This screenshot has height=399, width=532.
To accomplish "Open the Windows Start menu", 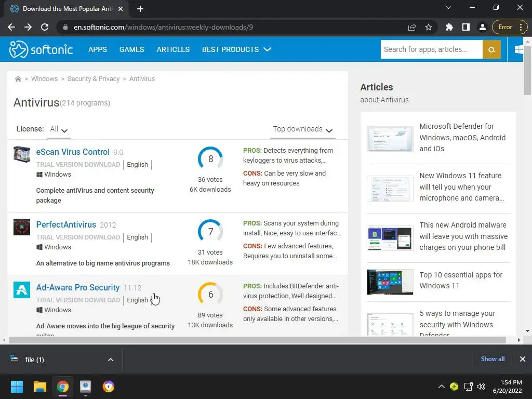I will (x=17, y=387).
